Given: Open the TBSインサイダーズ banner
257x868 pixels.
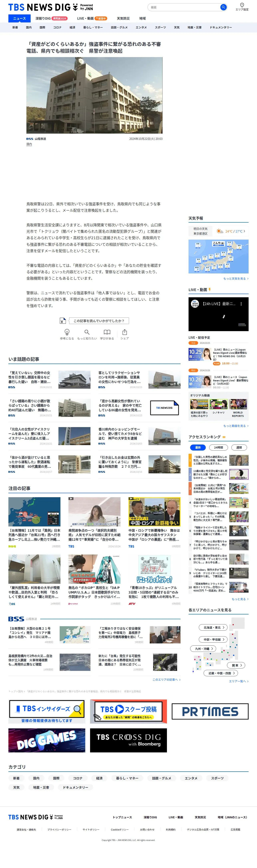Looking at the screenshot, I should 47,711.
